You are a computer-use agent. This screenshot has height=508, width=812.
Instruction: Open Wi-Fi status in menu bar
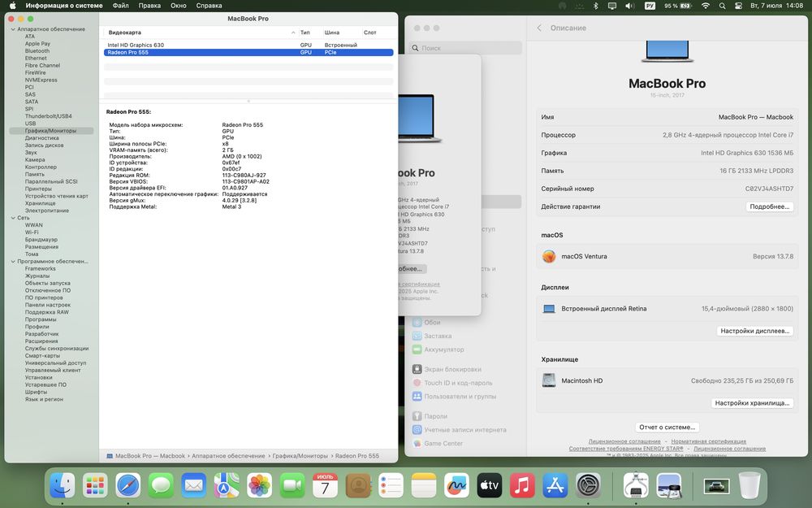[x=706, y=6]
